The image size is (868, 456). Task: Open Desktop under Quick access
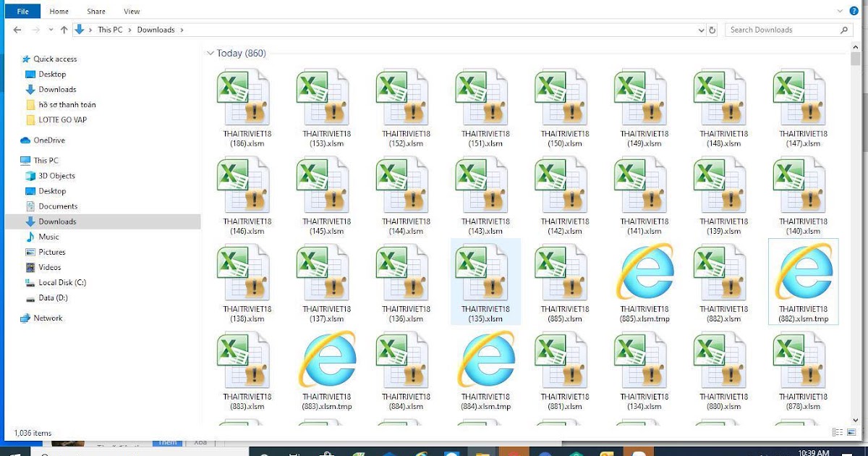(x=46, y=74)
